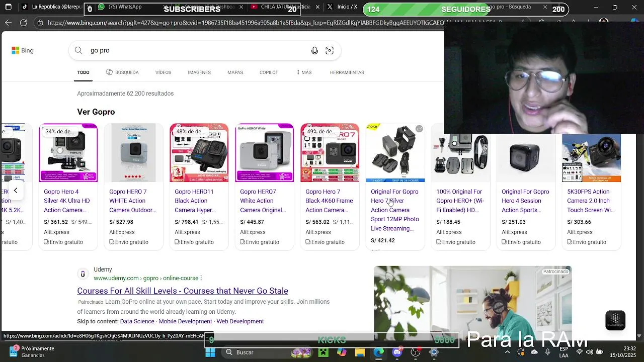
Task: Switch to the IMÁGENES tab
Action: point(199,72)
